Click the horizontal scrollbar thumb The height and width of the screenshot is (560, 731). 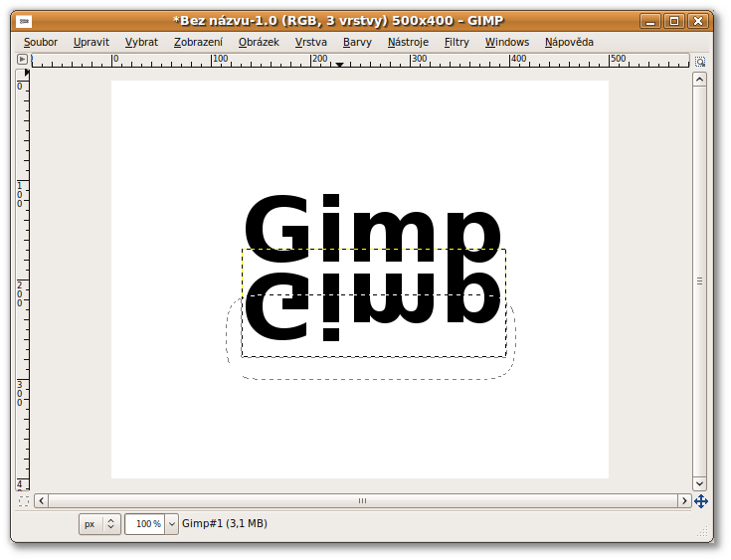362,500
